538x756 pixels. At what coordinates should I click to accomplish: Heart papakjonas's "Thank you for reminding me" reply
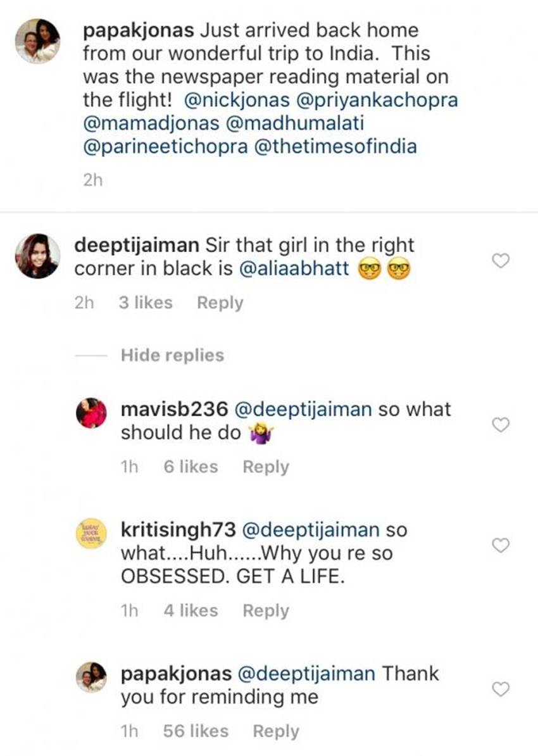(x=501, y=689)
